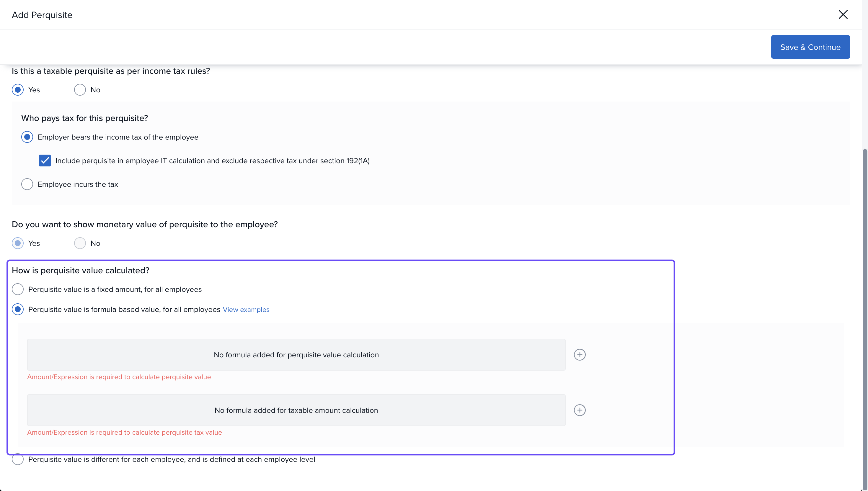
Task: Open the View examples link
Action: (246, 310)
